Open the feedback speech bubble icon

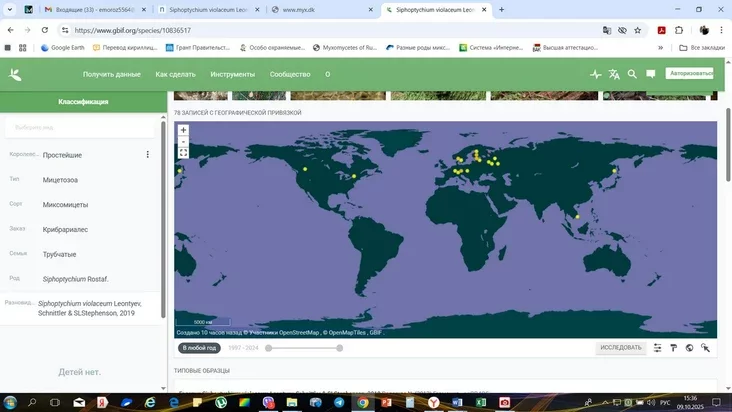651,74
